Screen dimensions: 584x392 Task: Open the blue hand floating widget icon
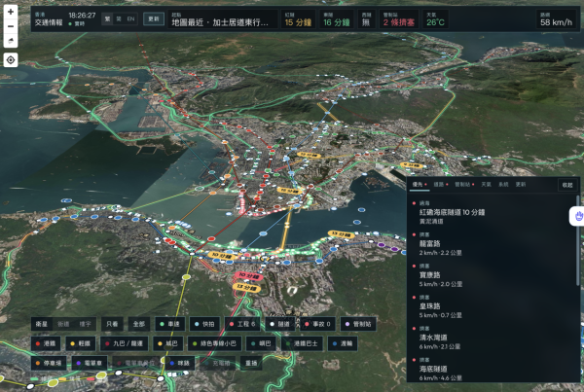coord(577,216)
